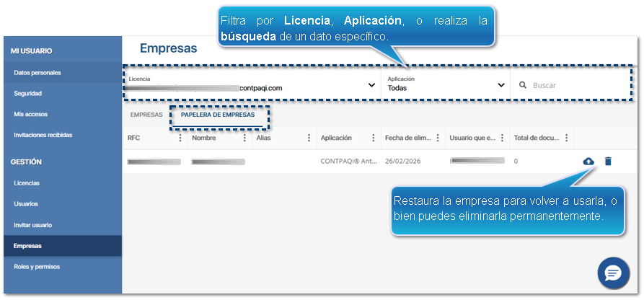Open Licencias under Gestión
The width and height of the screenshot is (644, 300).
[x=27, y=183]
